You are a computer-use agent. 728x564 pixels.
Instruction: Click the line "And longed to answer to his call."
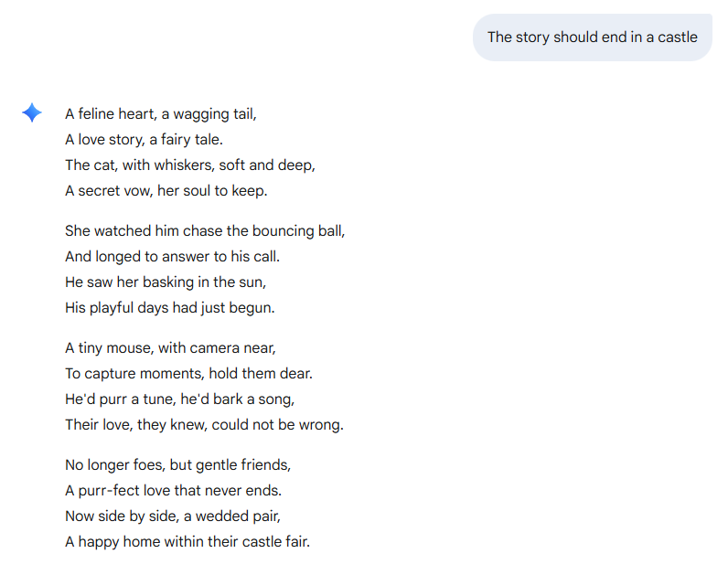(x=172, y=257)
